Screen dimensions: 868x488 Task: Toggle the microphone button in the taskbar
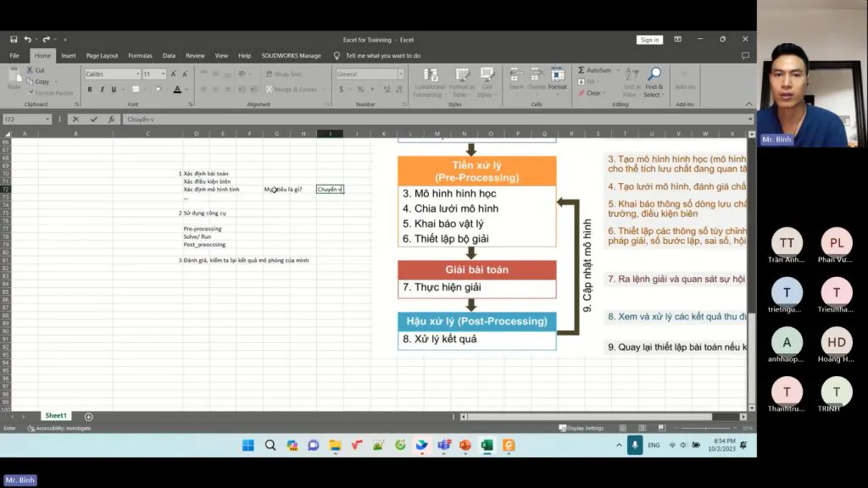[x=635, y=445]
